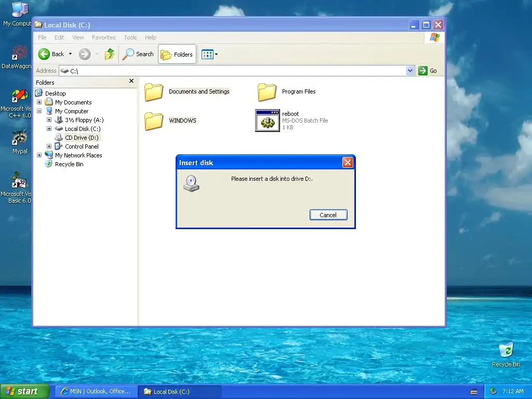Screen dimensions: 532x399
Task: Open the View menu
Action: click(78, 37)
